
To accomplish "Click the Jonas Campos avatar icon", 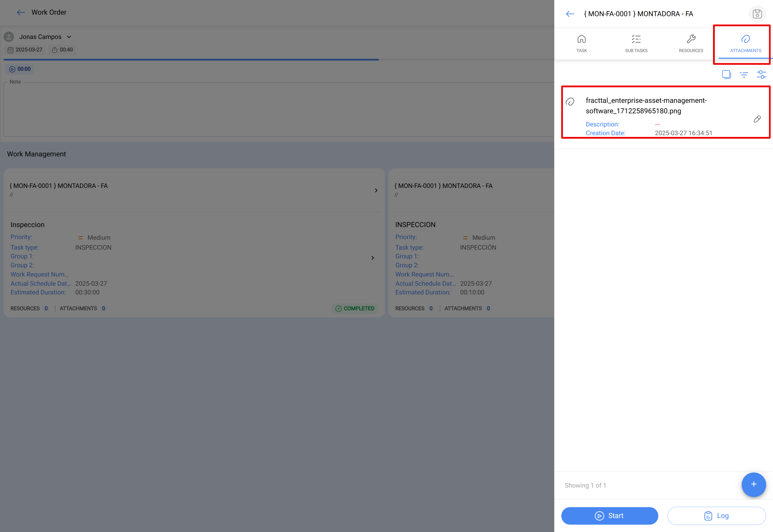I will [9, 37].
